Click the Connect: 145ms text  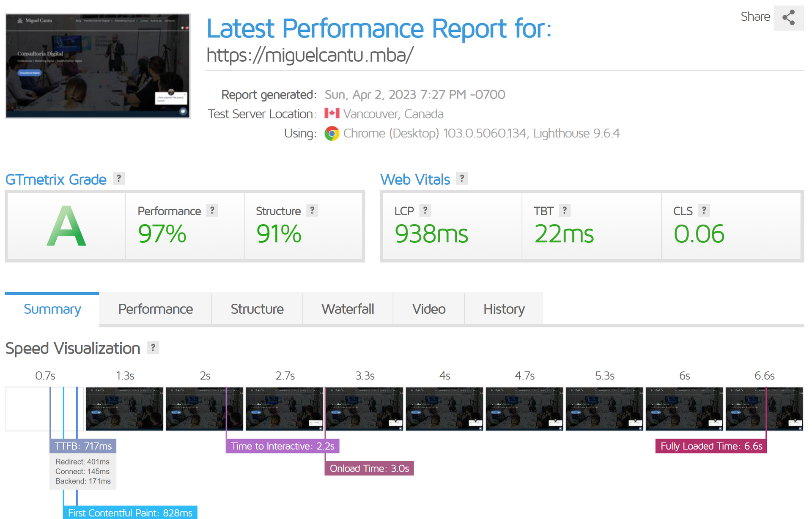(x=82, y=471)
